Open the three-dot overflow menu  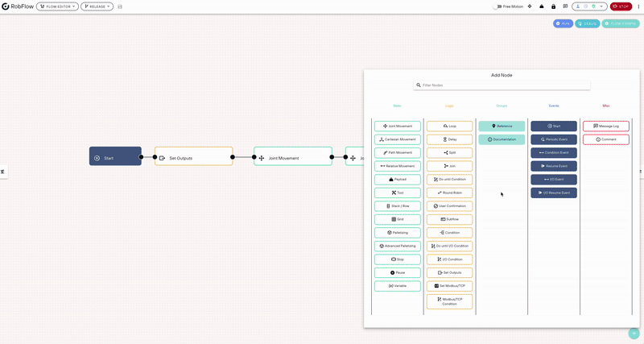[x=638, y=6]
